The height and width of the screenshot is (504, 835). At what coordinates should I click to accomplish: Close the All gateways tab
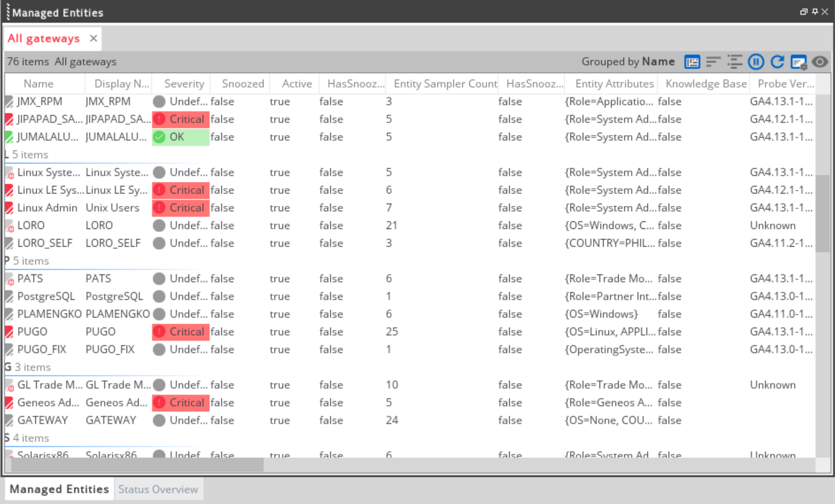[x=93, y=38]
